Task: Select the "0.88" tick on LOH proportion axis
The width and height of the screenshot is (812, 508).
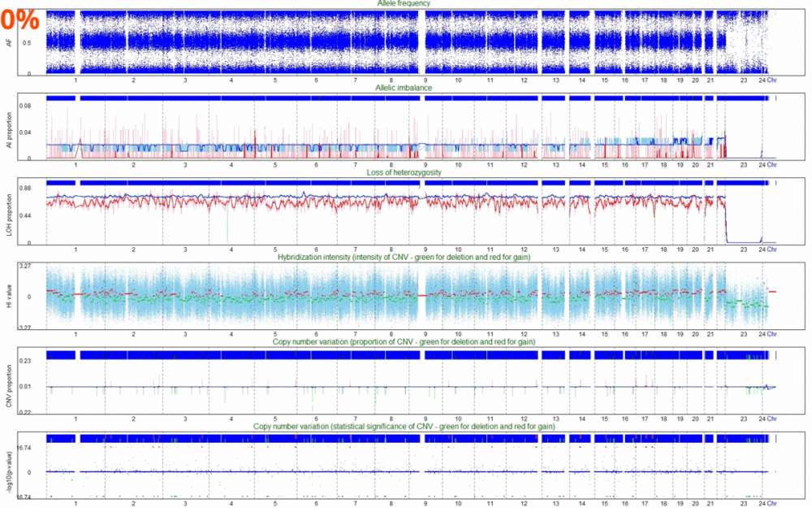Action: pyautogui.click(x=25, y=189)
